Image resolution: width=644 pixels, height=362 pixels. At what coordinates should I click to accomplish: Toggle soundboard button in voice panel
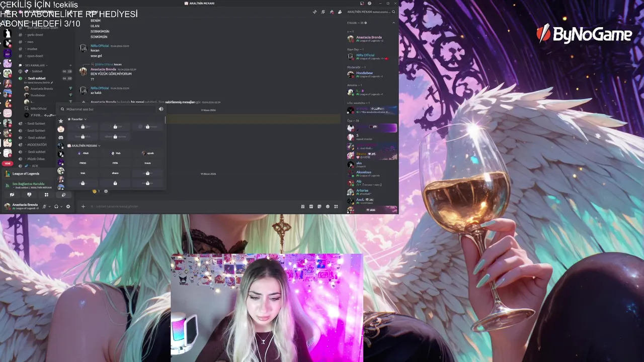[63, 195]
